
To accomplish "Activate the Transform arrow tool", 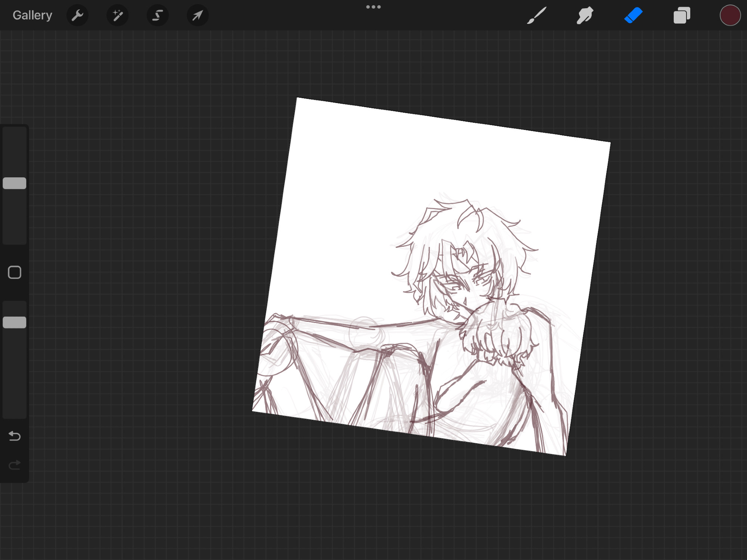I will [198, 15].
